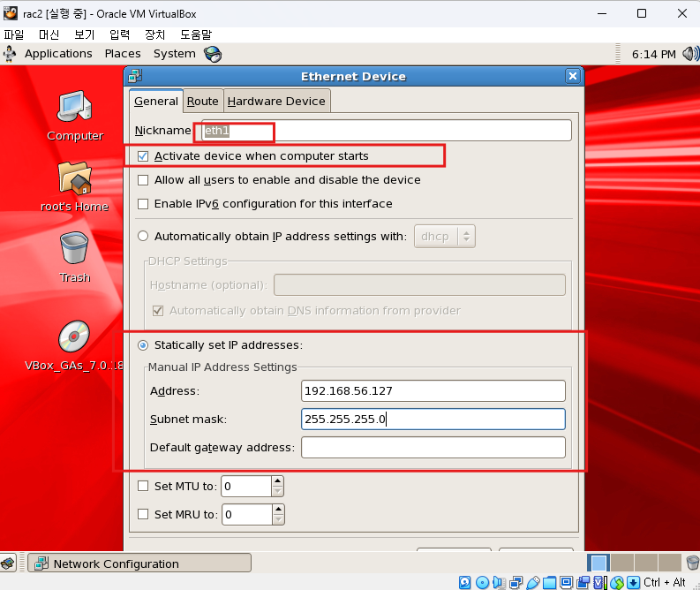Check the Set MTU to checkbox

coord(143,486)
